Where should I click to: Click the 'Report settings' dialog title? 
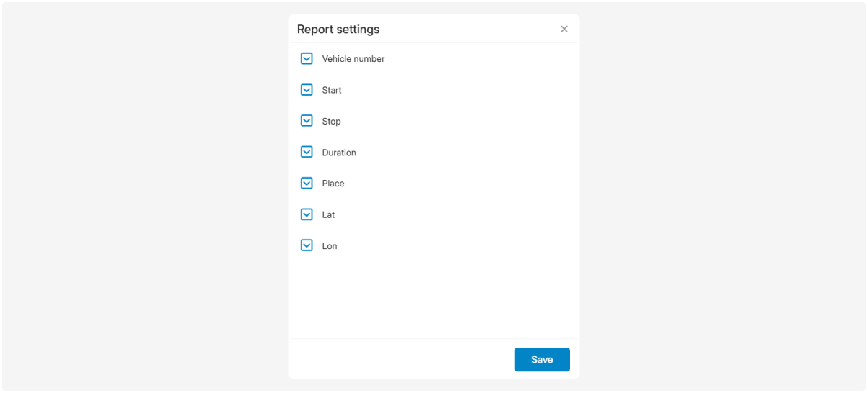[338, 30]
